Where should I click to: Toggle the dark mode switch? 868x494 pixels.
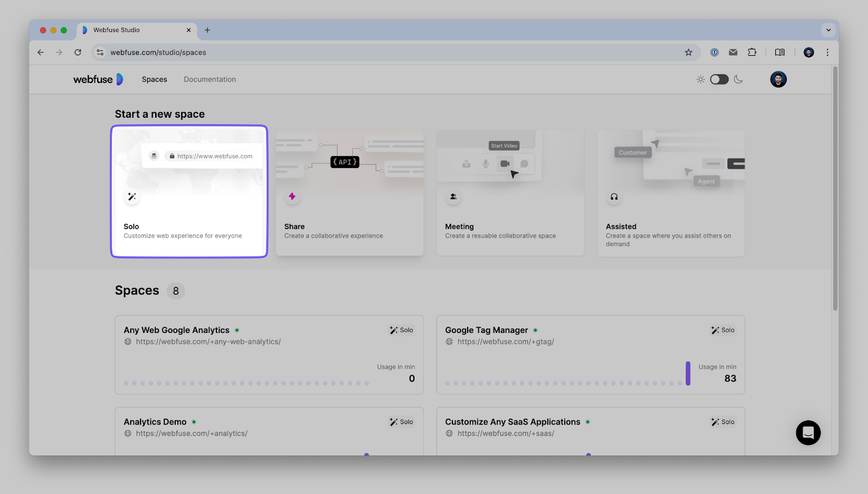click(719, 79)
